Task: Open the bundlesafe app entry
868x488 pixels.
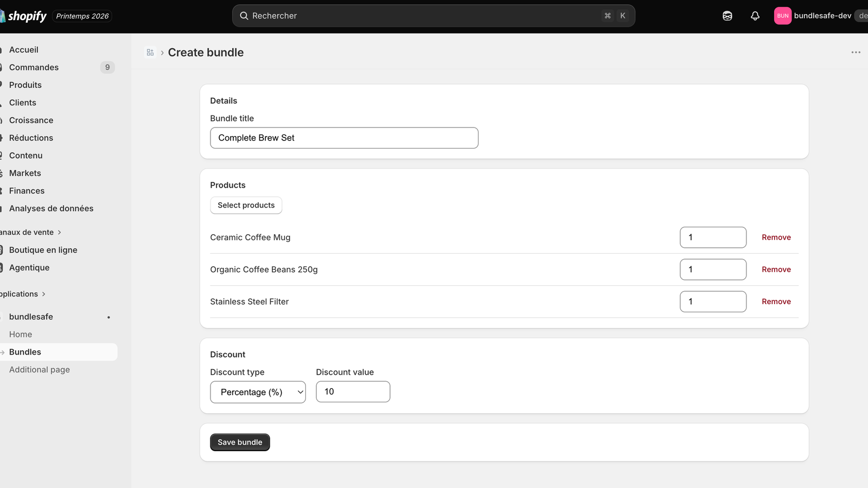Action: pyautogui.click(x=31, y=317)
